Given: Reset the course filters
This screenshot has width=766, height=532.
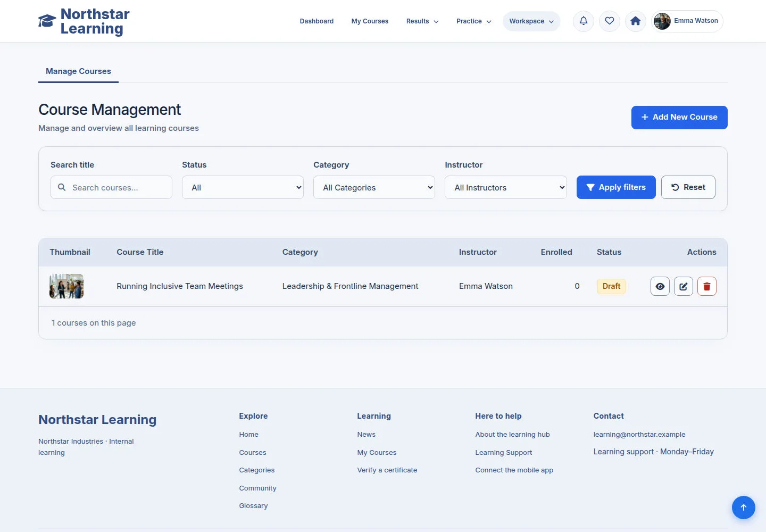Looking at the screenshot, I should (688, 187).
